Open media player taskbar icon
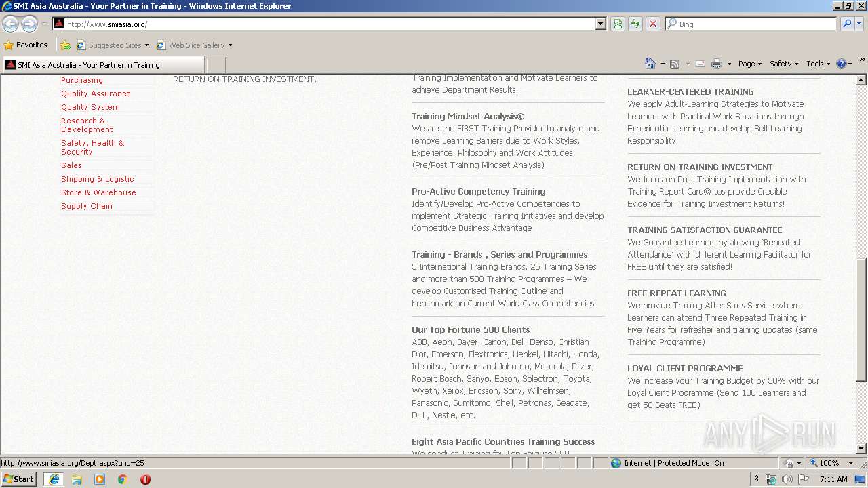Screen dimensions: 868x488 point(100,479)
